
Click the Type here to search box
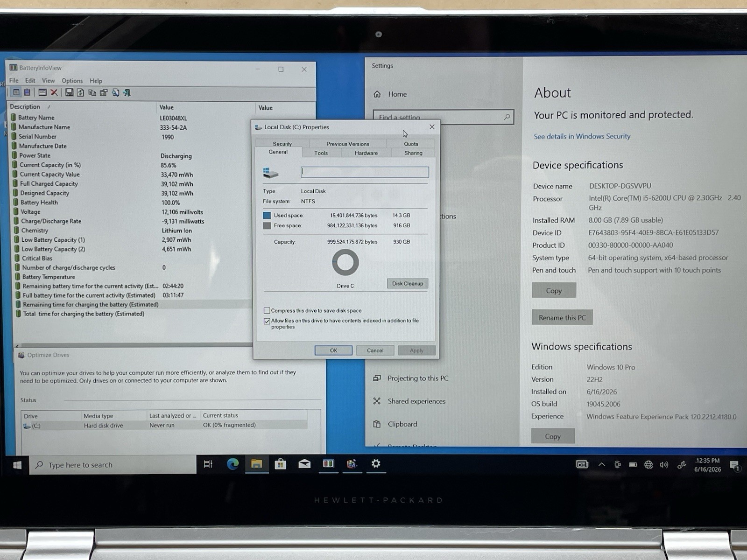pos(113,465)
